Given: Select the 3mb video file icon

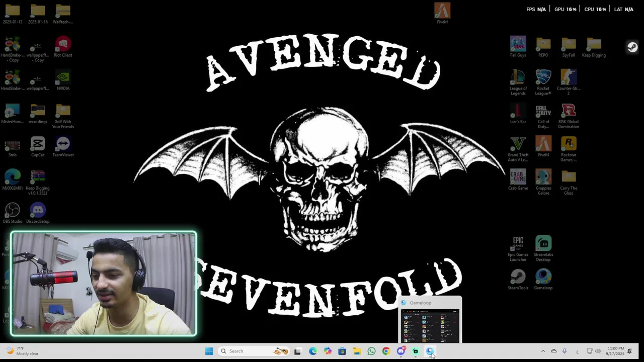Looking at the screenshot, I should click(13, 146).
